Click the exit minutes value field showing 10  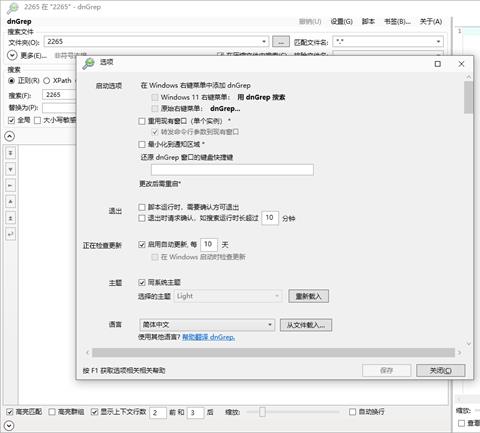270,218
